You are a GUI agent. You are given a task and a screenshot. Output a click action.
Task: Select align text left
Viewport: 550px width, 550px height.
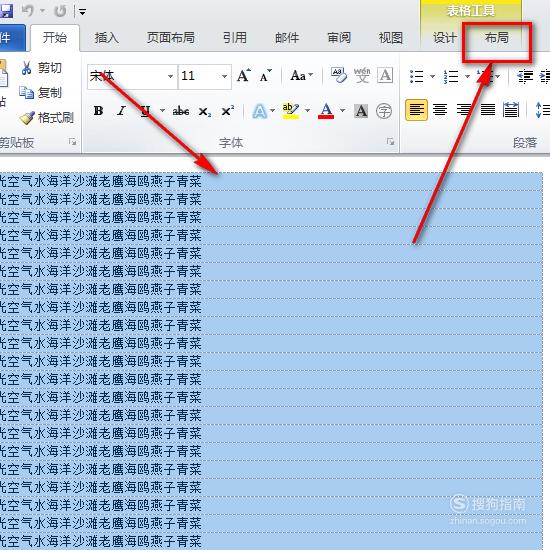(x=416, y=110)
